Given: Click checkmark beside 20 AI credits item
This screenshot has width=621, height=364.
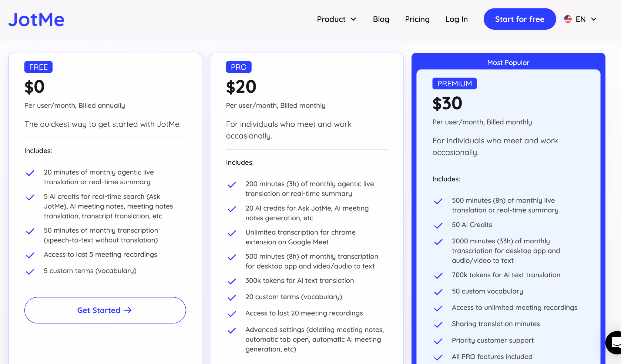Looking at the screenshot, I should pyautogui.click(x=232, y=209).
